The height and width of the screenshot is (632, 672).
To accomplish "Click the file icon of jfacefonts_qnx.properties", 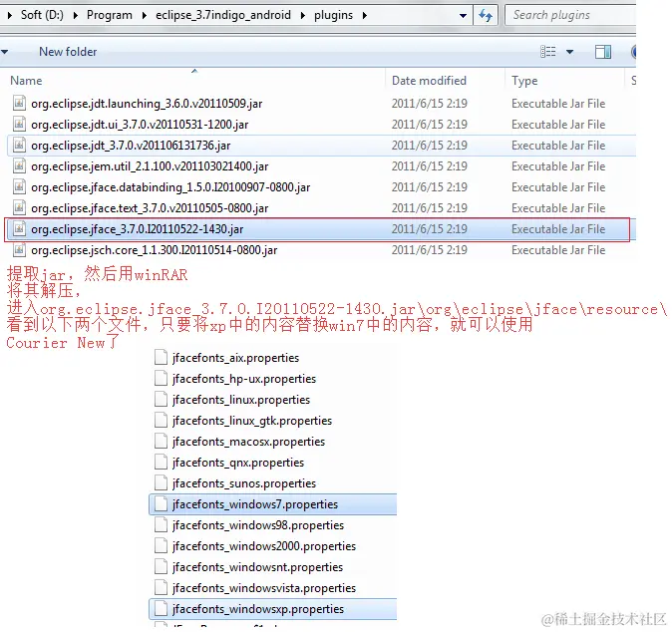I will click(x=161, y=463).
